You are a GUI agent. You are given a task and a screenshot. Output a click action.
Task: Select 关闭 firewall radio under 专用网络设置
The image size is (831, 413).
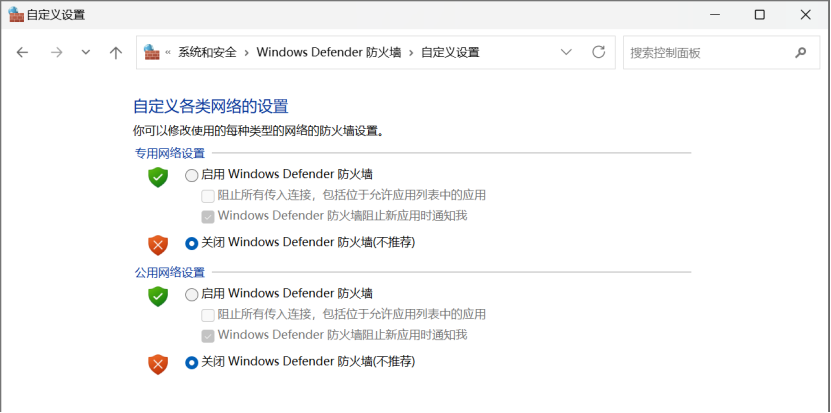[x=191, y=243]
